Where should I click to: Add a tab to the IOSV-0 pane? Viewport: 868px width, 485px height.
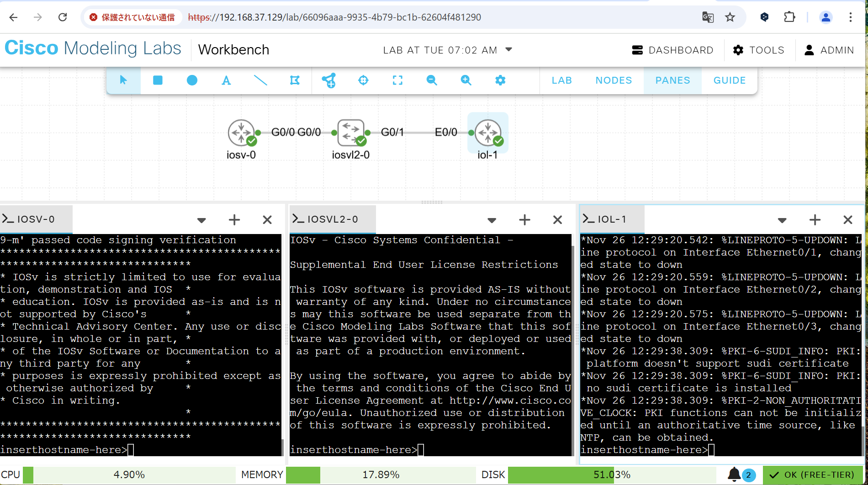pyautogui.click(x=234, y=220)
